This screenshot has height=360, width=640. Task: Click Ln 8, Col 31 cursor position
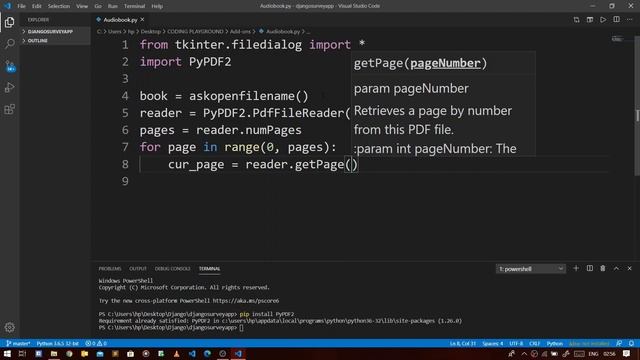click(x=462, y=343)
